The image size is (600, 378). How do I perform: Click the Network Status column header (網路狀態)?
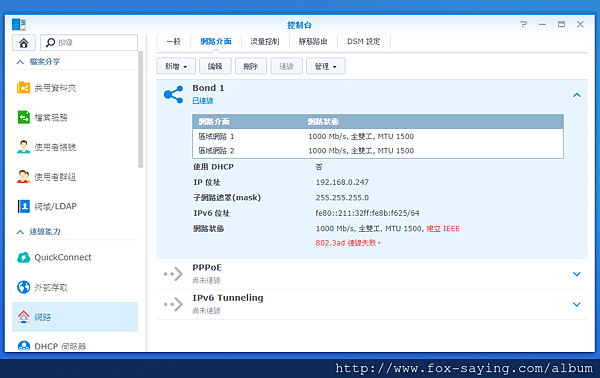pyautogui.click(x=323, y=122)
